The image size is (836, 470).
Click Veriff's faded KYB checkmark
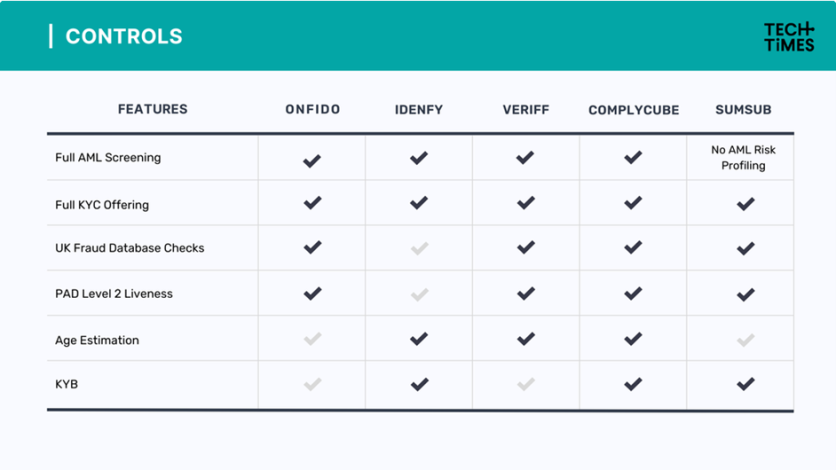[x=526, y=384]
